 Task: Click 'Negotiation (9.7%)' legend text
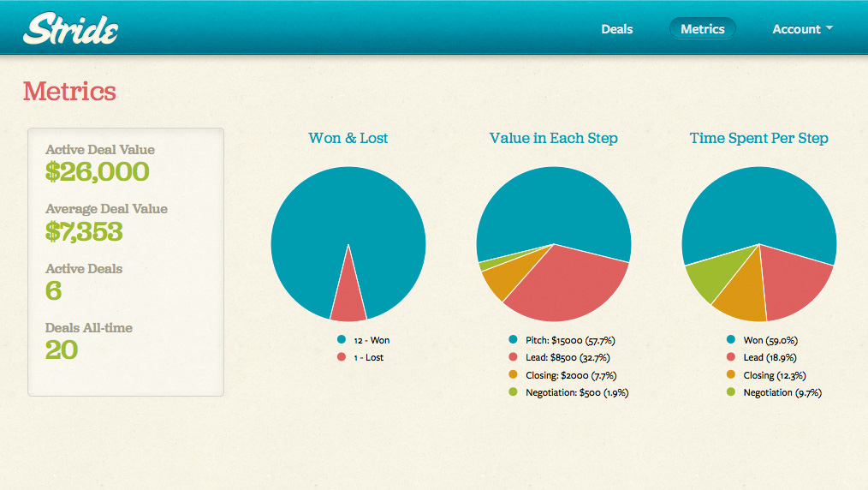pyautogui.click(x=782, y=392)
